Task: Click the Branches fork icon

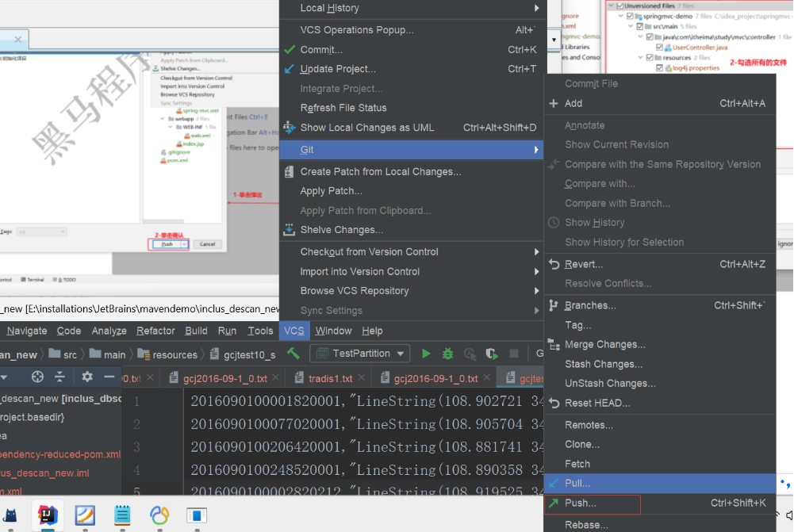Action: click(554, 305)
